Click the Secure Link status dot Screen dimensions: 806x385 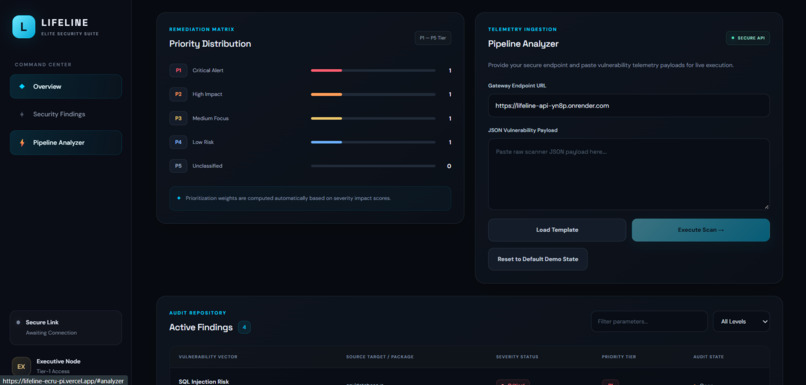[19, 322]
